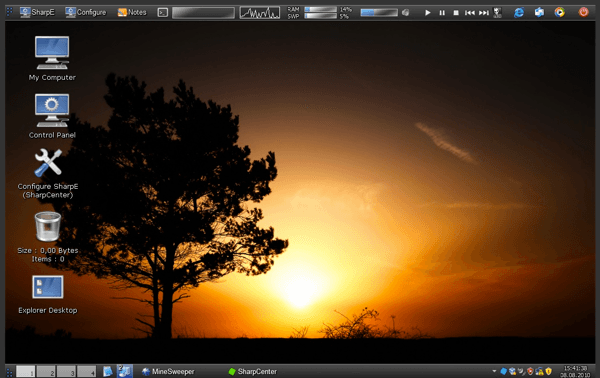Launch Windows Media Player from top bar
The width and height of the screenshot is (600, 378).
[559, 13]
